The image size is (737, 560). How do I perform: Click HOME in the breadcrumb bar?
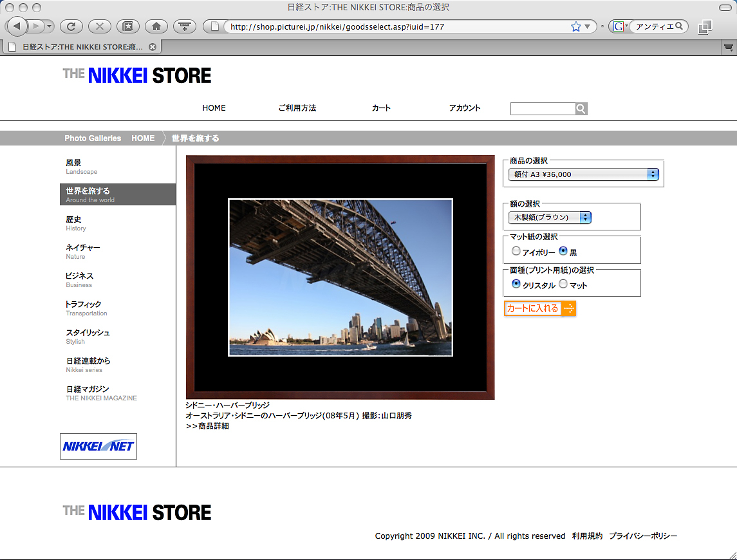coord(143,138)
